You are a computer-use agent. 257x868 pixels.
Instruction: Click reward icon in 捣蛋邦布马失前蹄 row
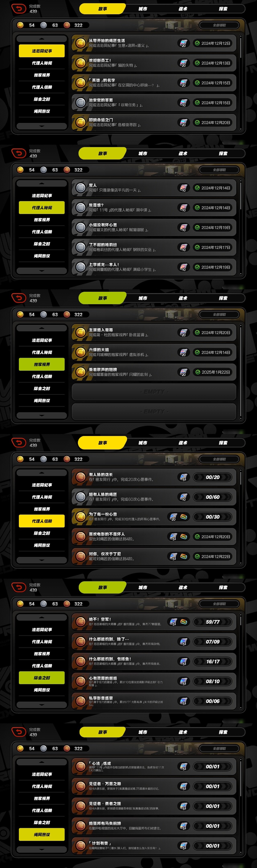[183, 826]
